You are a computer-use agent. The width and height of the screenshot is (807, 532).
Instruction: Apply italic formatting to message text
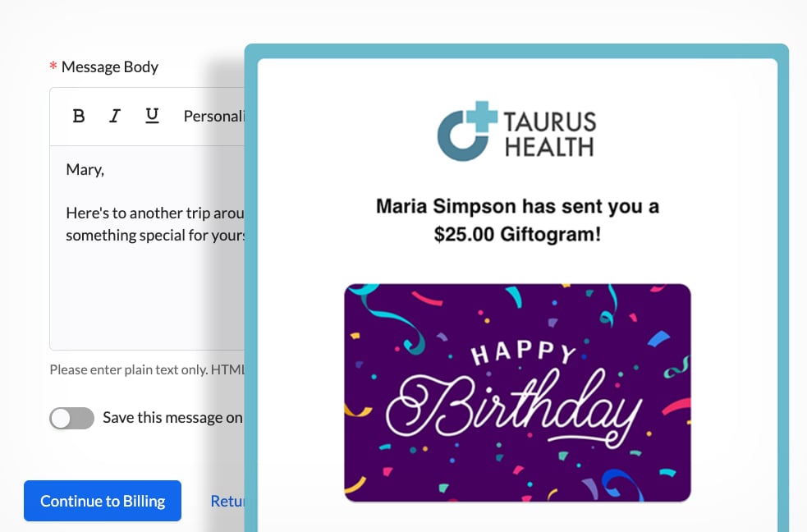click(x=115, y=117)
